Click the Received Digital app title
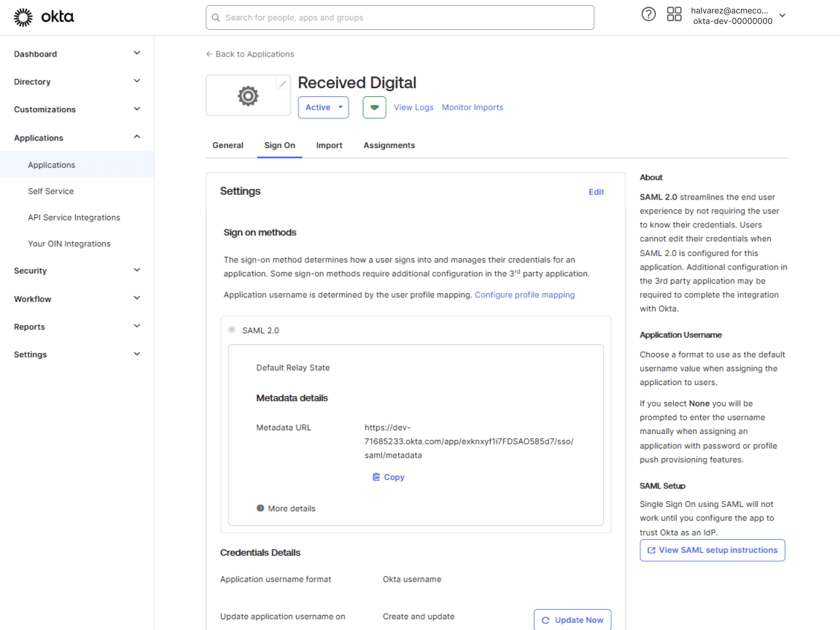The height and width of the screenshot is (630, 840). click(357, 83)
